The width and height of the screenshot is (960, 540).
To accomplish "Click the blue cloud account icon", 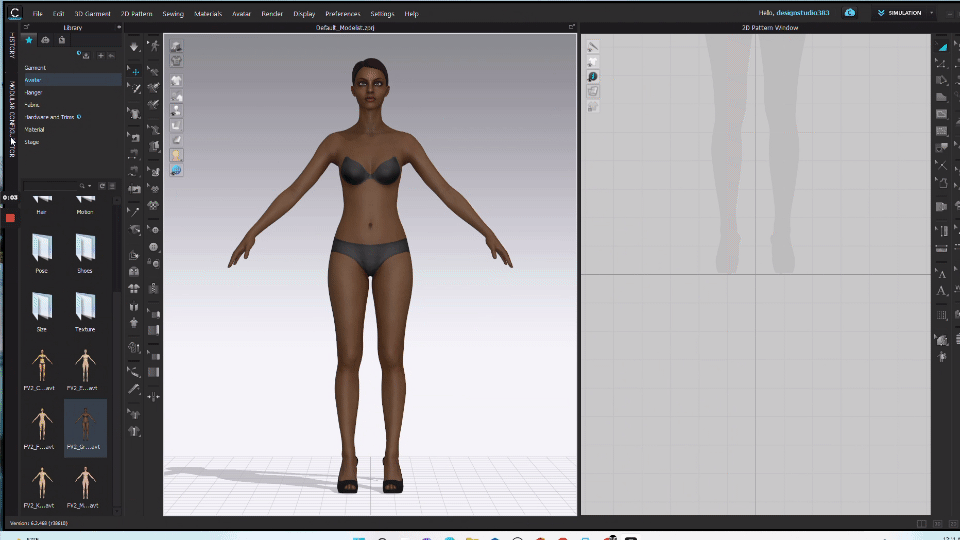I will coord(850,12).
